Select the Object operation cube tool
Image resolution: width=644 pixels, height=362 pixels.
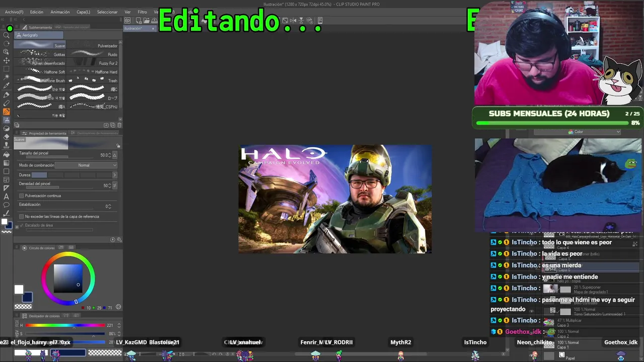[x=7, y=52]
